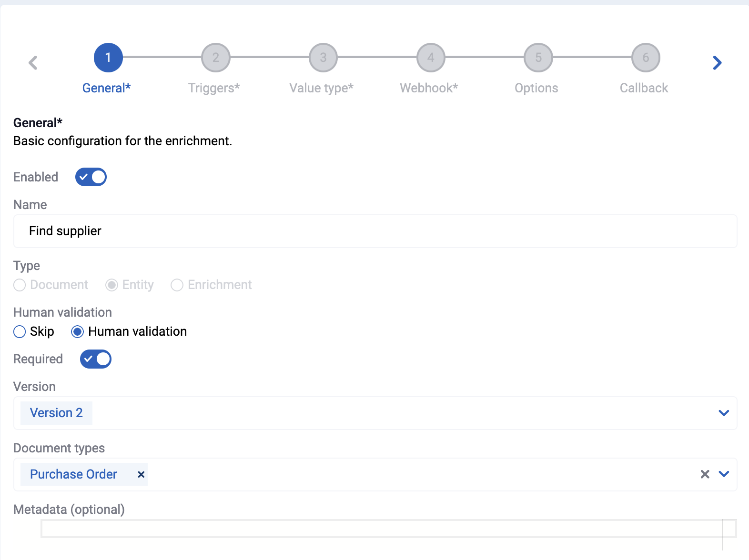
Task: Clear all selected document types
Action: click(705, 474)
